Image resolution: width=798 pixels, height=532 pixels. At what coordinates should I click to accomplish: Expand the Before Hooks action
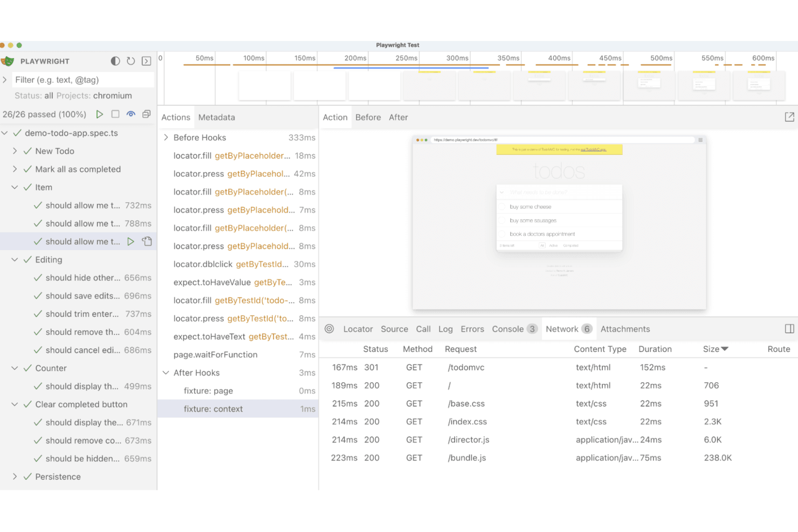point(166,137)
